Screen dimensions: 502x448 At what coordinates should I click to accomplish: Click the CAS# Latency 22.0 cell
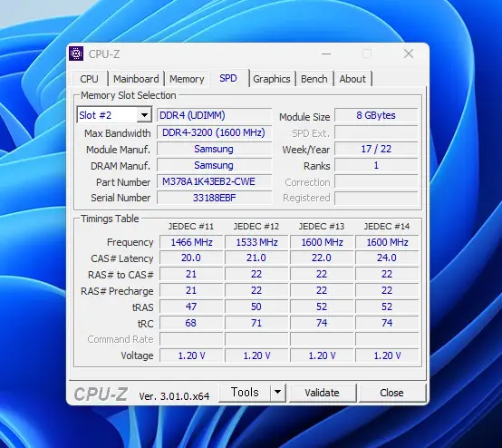(x=322, y=258)
